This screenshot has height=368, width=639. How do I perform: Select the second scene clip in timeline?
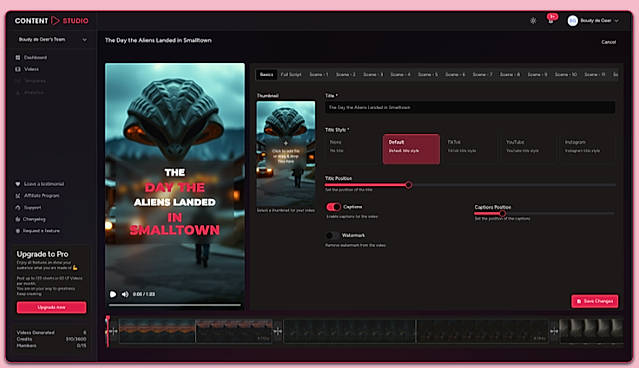point(234,331)
